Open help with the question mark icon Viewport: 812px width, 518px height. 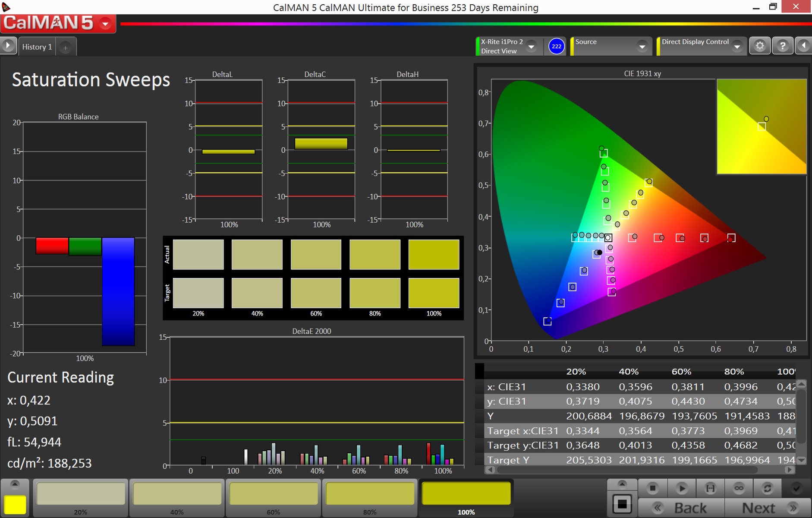point(782,46)
